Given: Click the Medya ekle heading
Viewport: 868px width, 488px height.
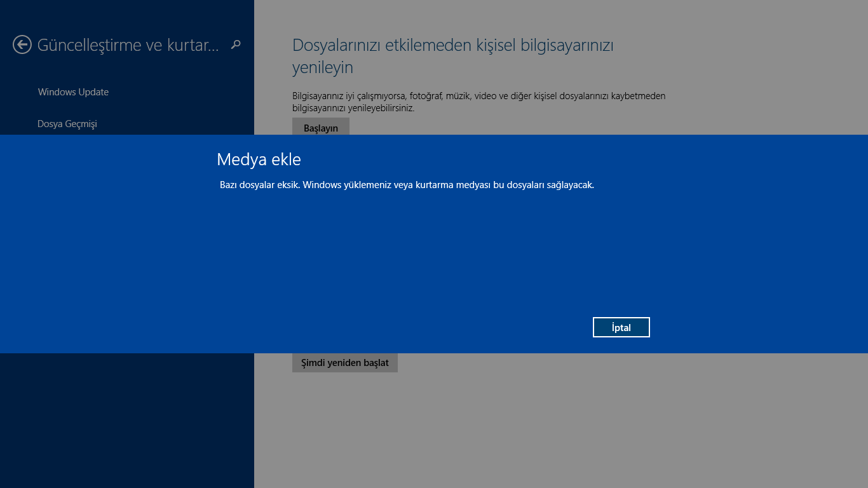Looking at the screenshot, I should pos(259,159).
